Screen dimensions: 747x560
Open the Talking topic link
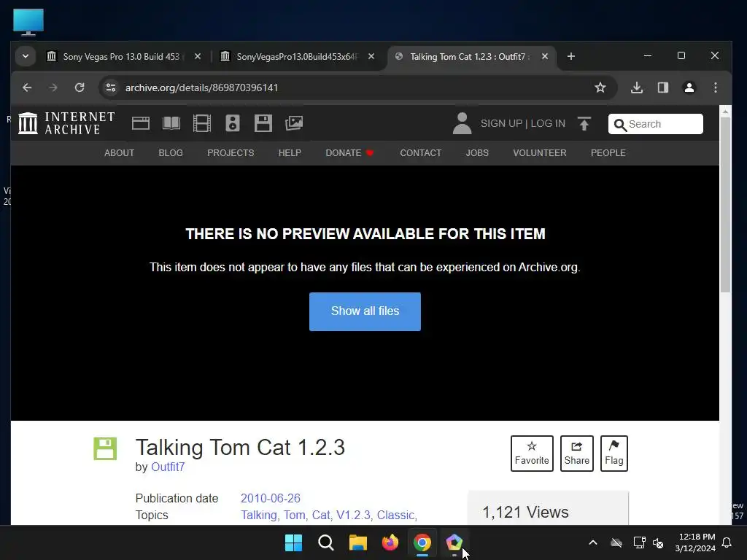point(260,516)
